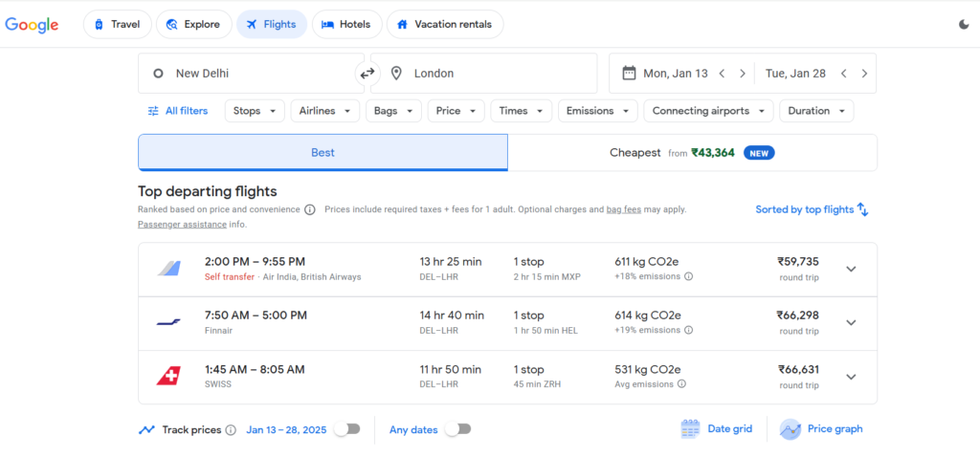Go to next day for Tue, Jan 28

pyautogui.click(x=864, y=74)
